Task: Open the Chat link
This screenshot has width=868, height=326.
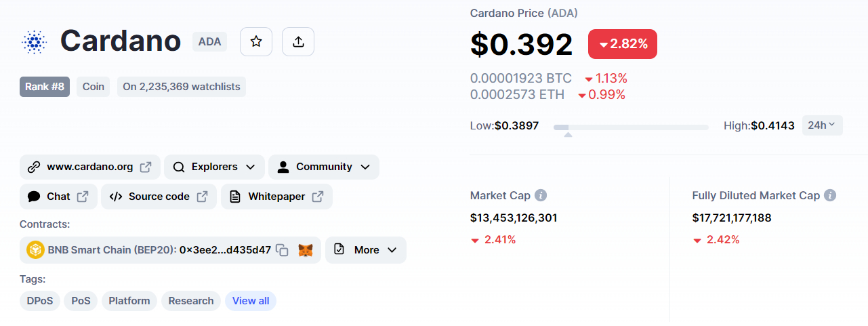Action: (x=58, y=197)
